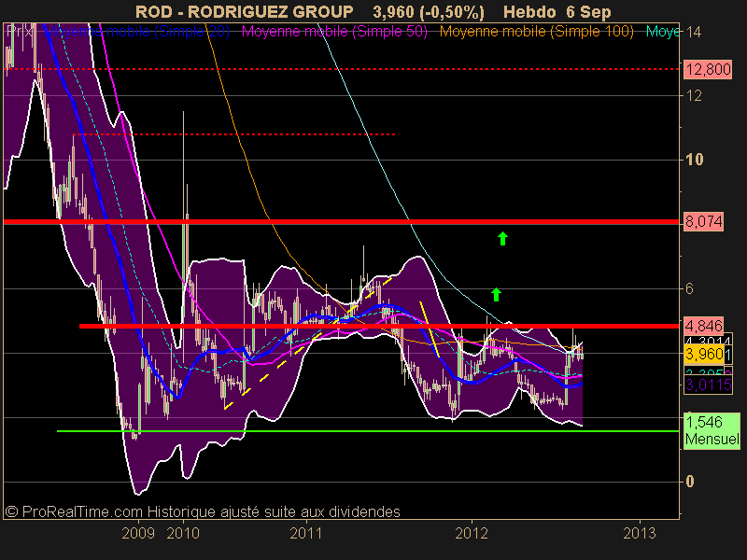Click the 2010 label on time axis
The height and width of the screenshot is (560, 747).
pyautogui.click(x=183, y=533)
